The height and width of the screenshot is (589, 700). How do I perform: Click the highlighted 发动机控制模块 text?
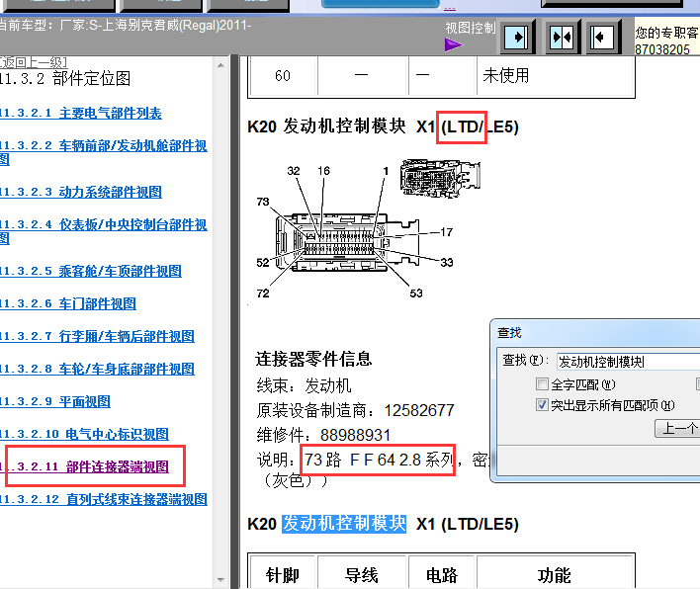click(344, 524)
